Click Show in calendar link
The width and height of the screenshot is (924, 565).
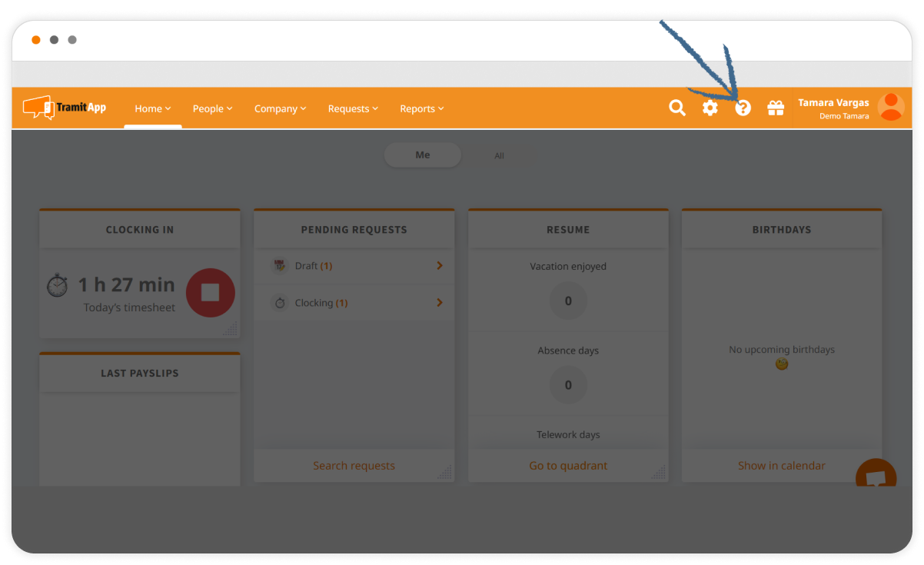(x=781, y=466)
